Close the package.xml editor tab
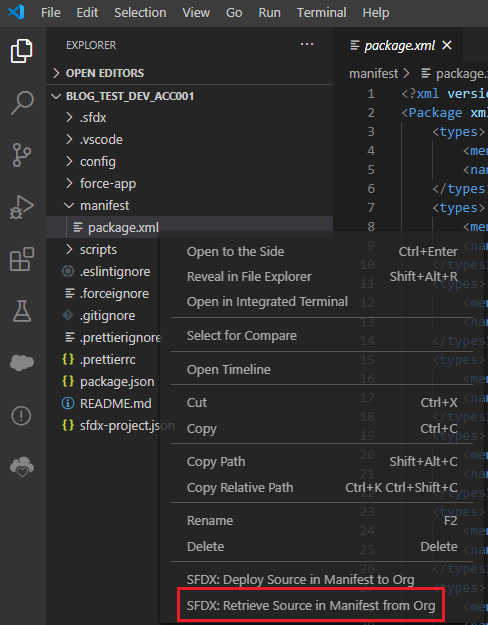Viewport: 488px width, 625px height. click(447, 45)
